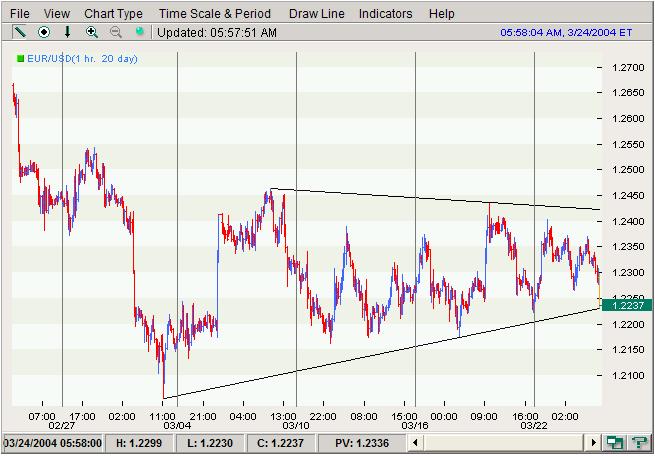Viewport: 655px width, 456px height.
Task: Click the Updated: 05:57:51 AM text
Action: [x=217, y=33]
